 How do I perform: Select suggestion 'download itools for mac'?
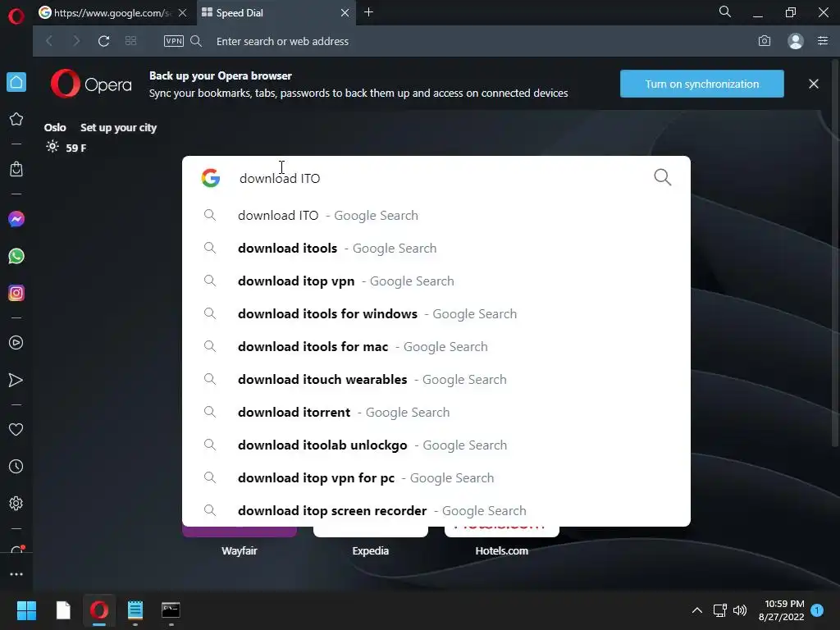coord(436,347)
